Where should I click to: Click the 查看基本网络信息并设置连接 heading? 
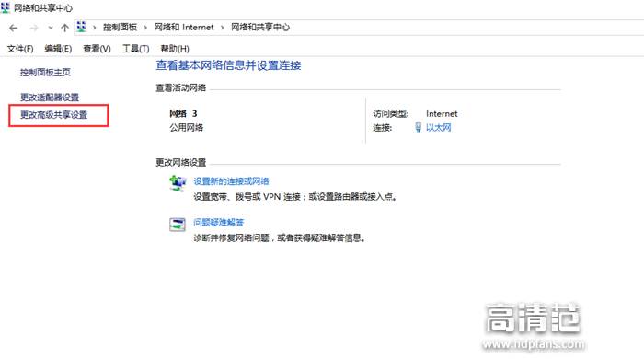[x=228, y=65]
